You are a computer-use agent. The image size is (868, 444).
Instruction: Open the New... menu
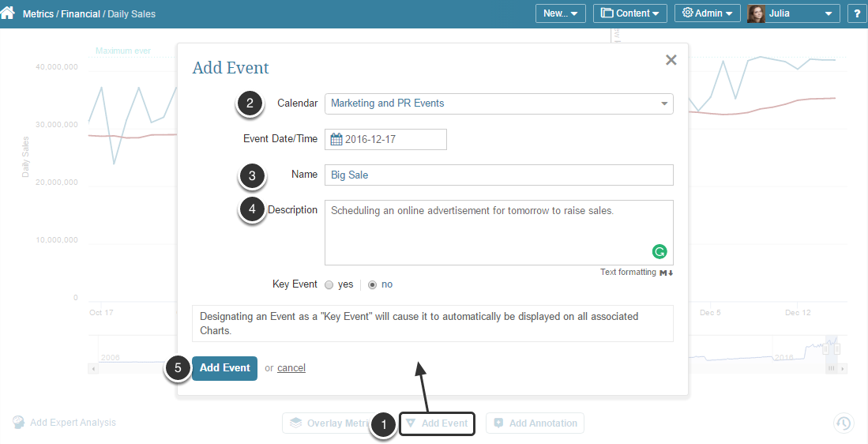(x=560, y=13)
